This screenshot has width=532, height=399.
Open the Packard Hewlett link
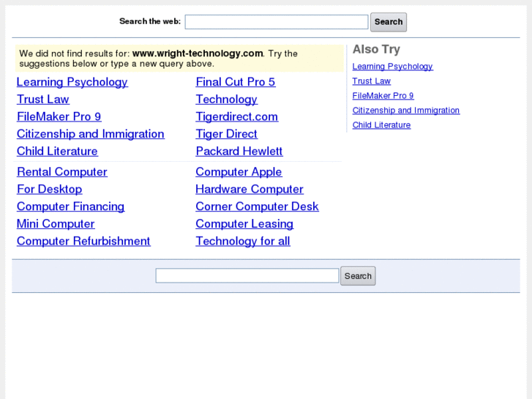tap(239, 151)
